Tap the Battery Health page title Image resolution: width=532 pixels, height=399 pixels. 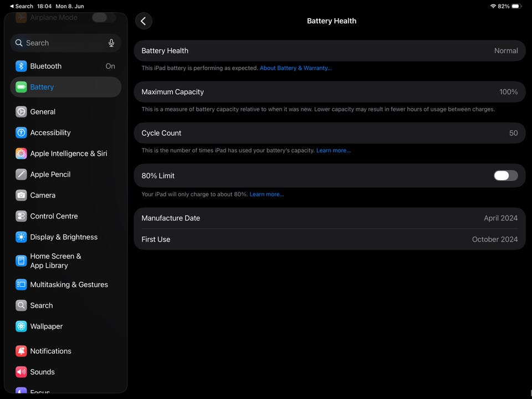pos(331,21)
